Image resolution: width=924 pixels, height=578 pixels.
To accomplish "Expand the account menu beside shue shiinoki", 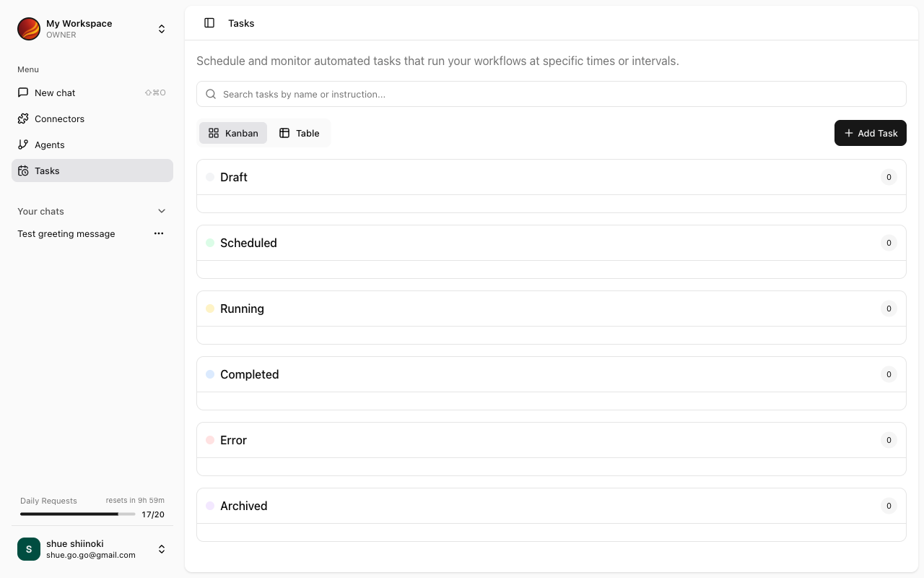I will pyautogui.click(x=162, y=549).
